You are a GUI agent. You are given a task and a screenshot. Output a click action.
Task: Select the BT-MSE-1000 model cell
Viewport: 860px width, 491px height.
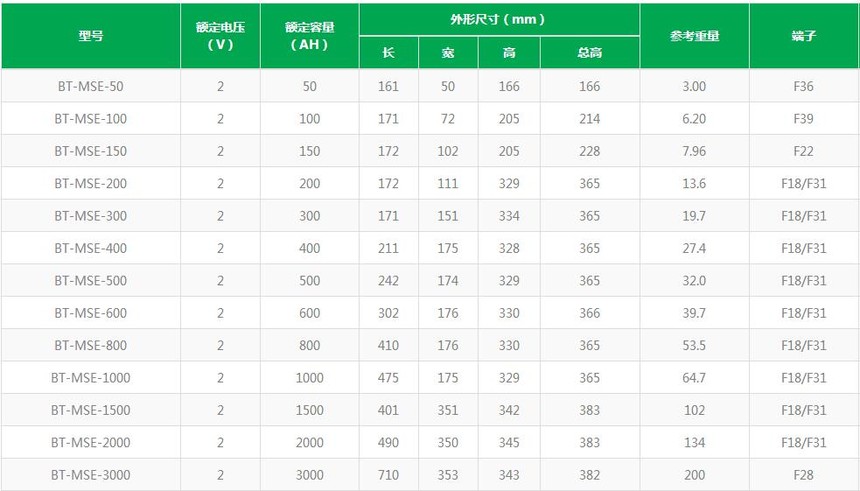pyautogui.click(x=91, y=378)
